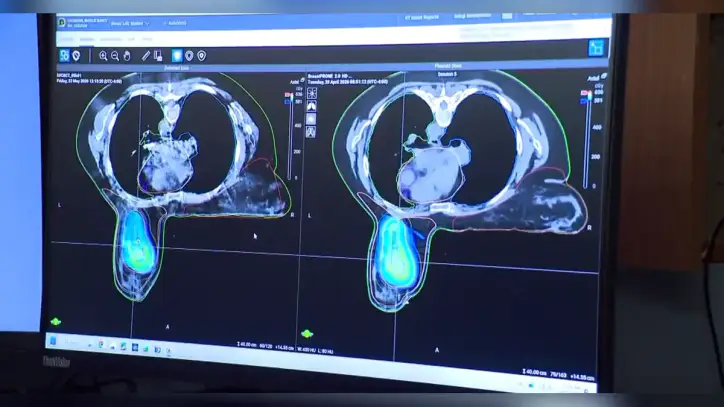724x407 pixels.
Task: Click the CBCT image date label in left panel
Action: click(89, 81)
